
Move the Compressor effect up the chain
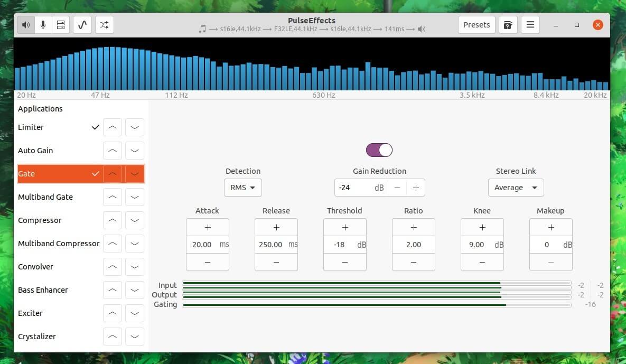[x=113, y=220]
